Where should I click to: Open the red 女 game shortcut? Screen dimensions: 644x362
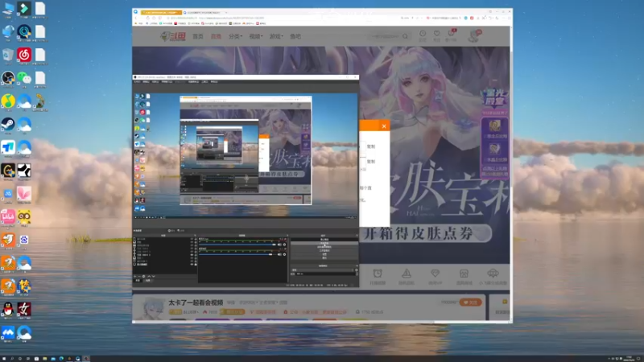tap(24, 309)
